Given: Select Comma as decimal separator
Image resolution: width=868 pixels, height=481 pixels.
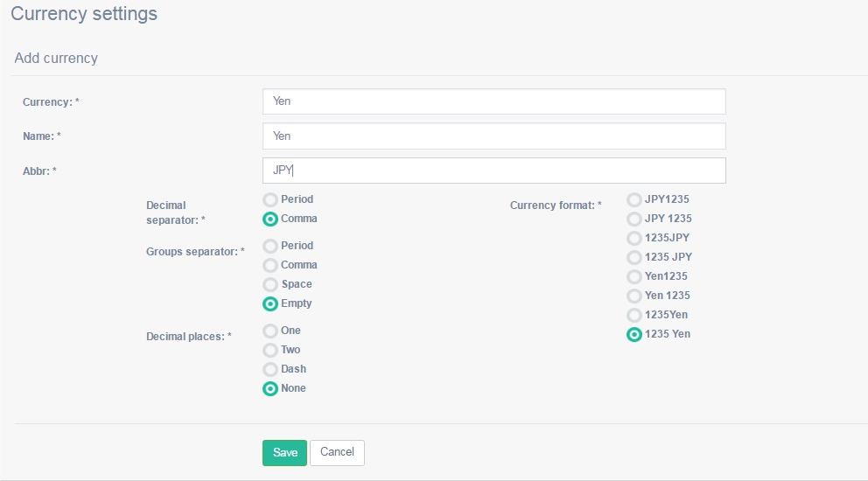Looking at the screenshot, I should [x=270, y=220].
